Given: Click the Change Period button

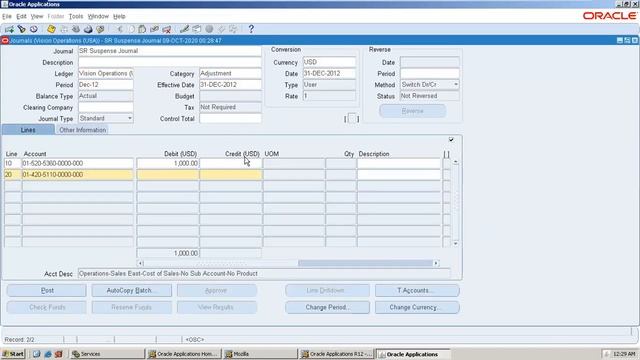Looking at the screenshot, I should [327, 307].
